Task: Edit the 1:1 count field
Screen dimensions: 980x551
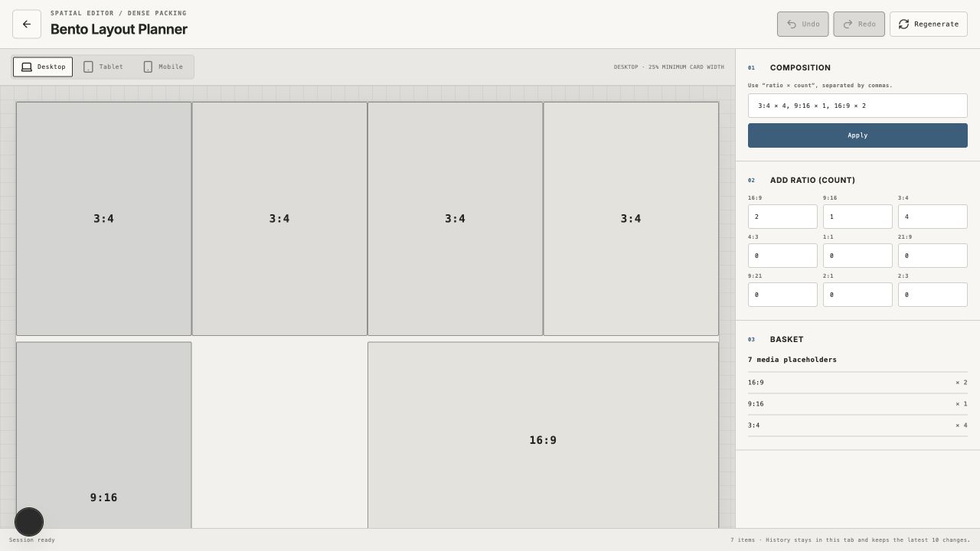Action: [857, 256]
